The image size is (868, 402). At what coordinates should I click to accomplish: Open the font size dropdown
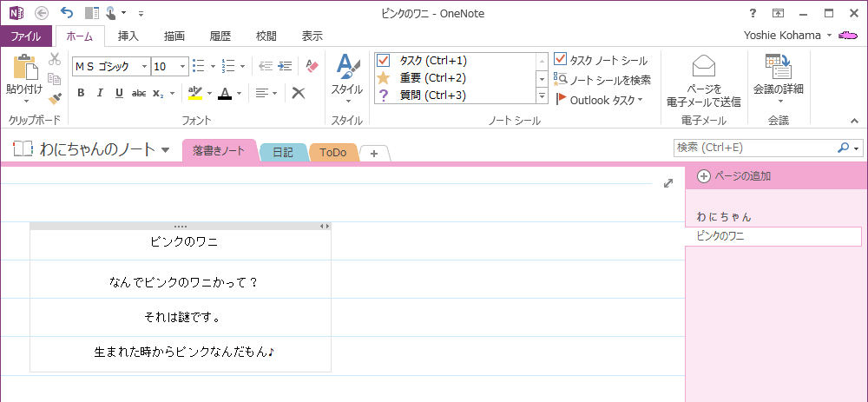coord(182,66)
